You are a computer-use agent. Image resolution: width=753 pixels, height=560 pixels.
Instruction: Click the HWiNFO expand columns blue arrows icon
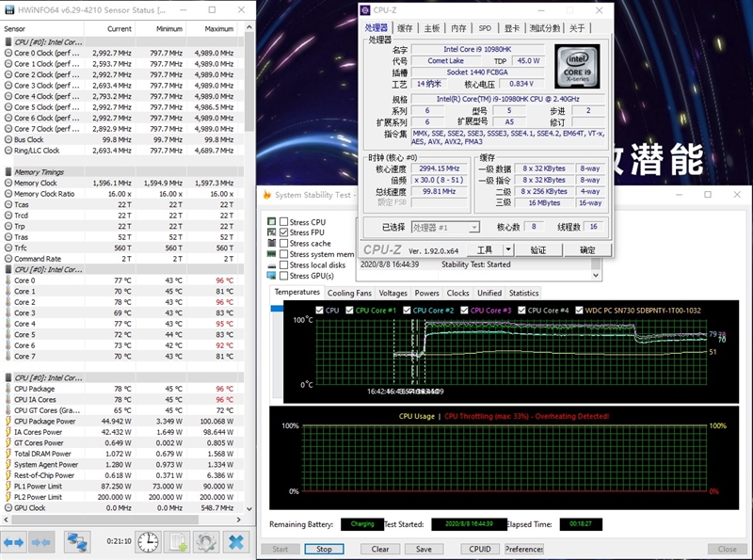(13, 542)
